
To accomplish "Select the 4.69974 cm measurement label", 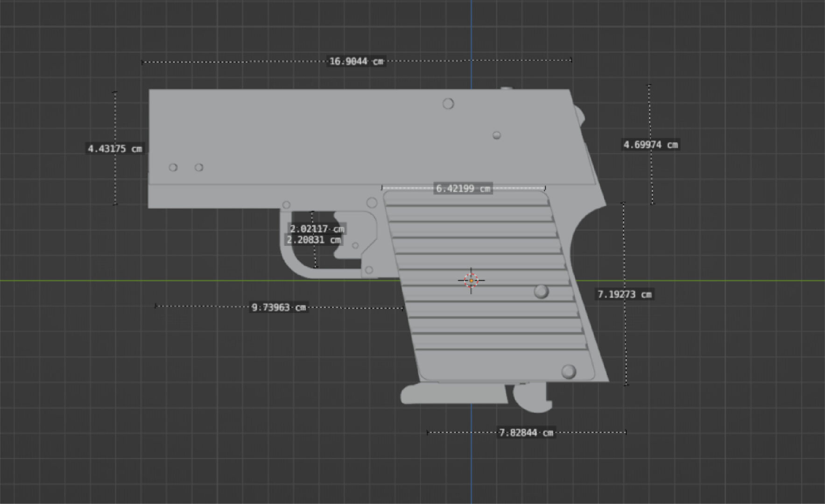I will pyautogui.click(x=650, y=145).
